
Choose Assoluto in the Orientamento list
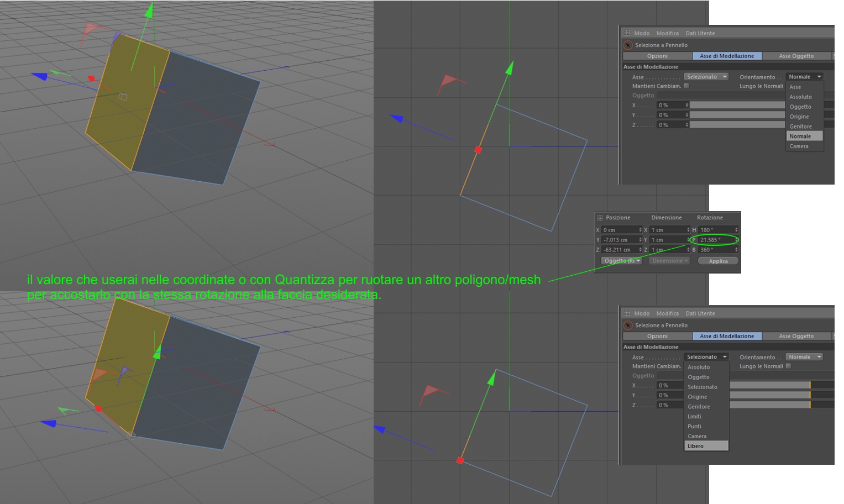(805, 97)
